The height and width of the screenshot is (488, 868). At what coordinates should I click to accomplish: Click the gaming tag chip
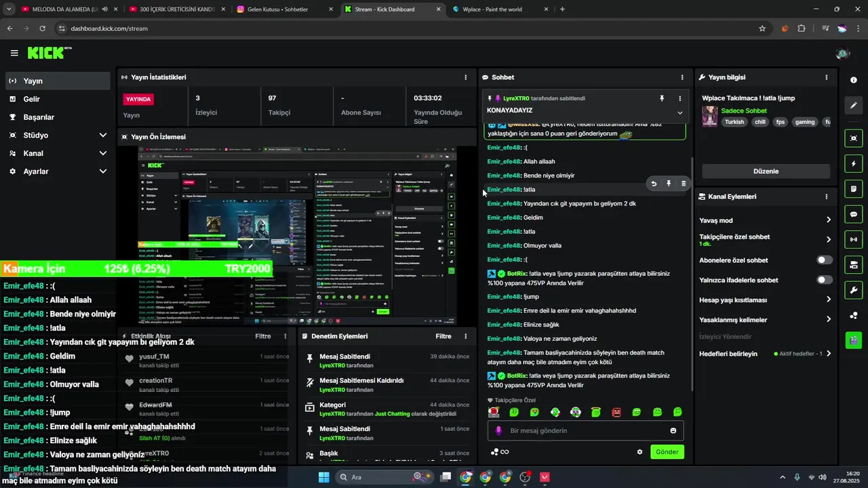[x=805, y=122]
